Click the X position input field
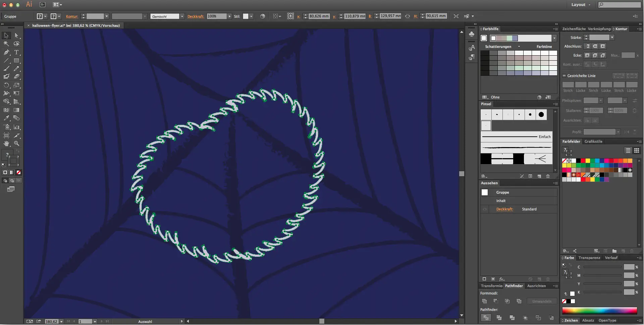Image resolution: width=644 pixels, height=325 pixels. [319, 16]
